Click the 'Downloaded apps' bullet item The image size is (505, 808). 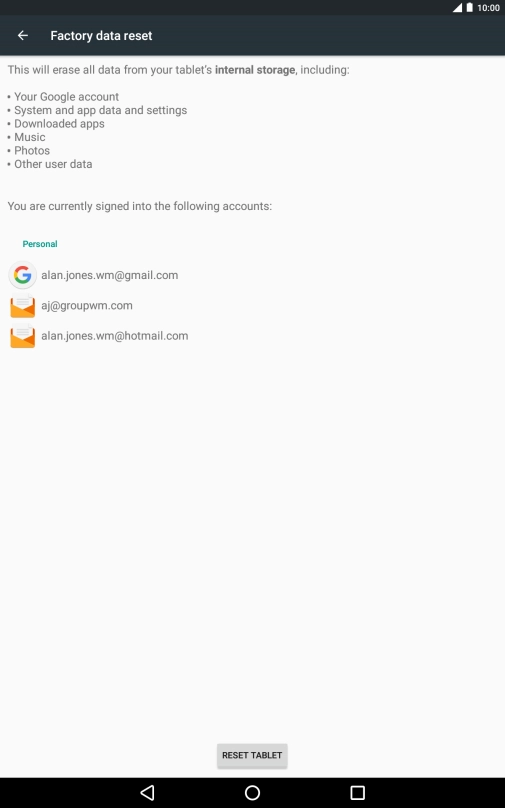point(59,124)
